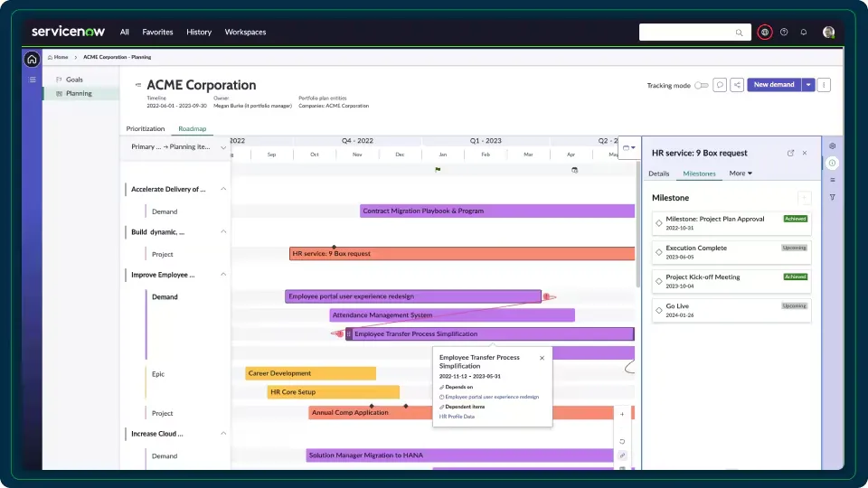868x488 pixels.
Task: Collapse the page header toggle beside ACME Corporation
Action: pos(137,85)
